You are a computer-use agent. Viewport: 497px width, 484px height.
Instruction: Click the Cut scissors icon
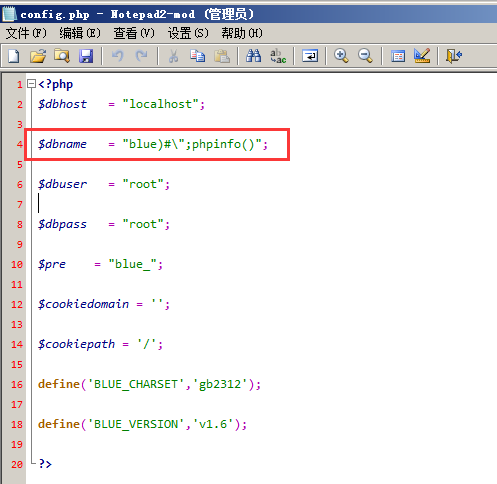(x=173, y=56)
